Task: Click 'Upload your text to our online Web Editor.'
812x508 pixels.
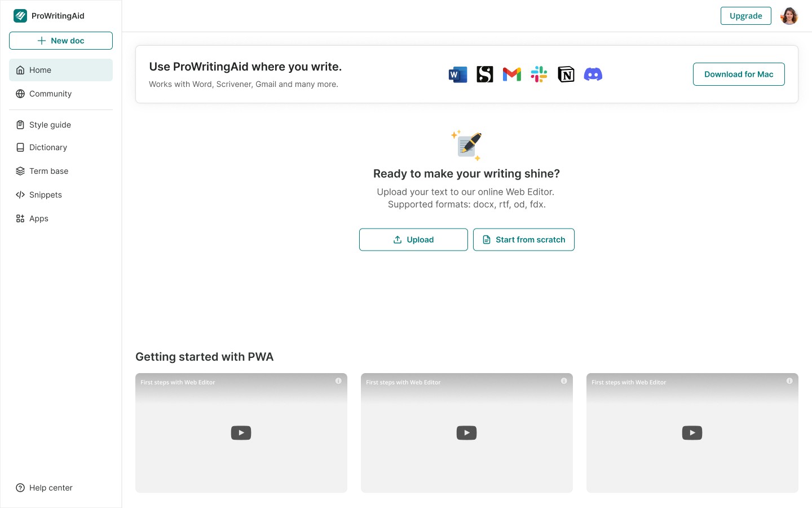Action: tap(466, 192)
